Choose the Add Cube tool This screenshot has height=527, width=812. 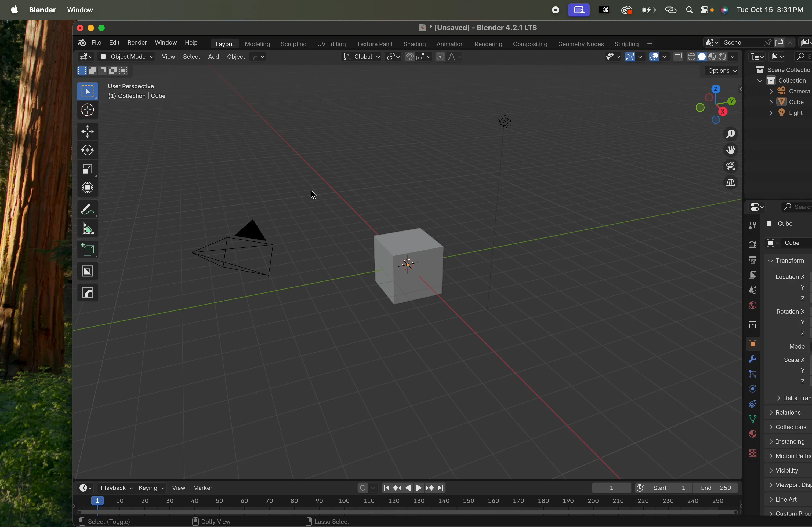pos(88,250)
